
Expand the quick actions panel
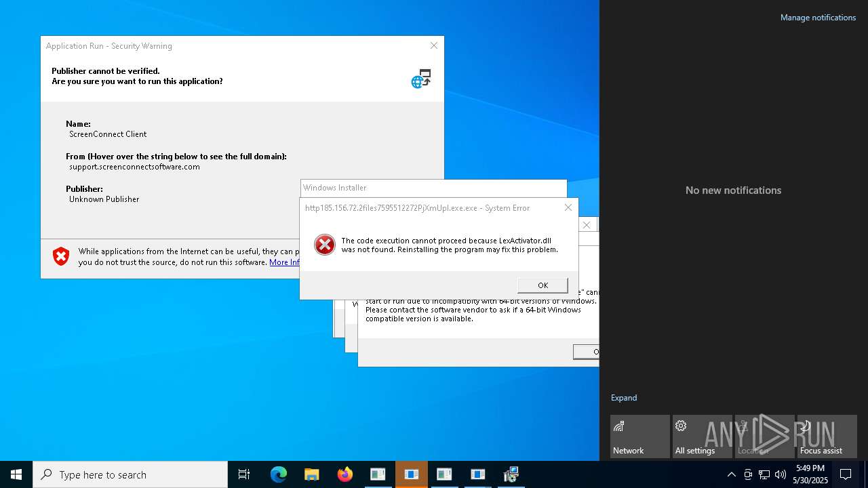(624, 398)
